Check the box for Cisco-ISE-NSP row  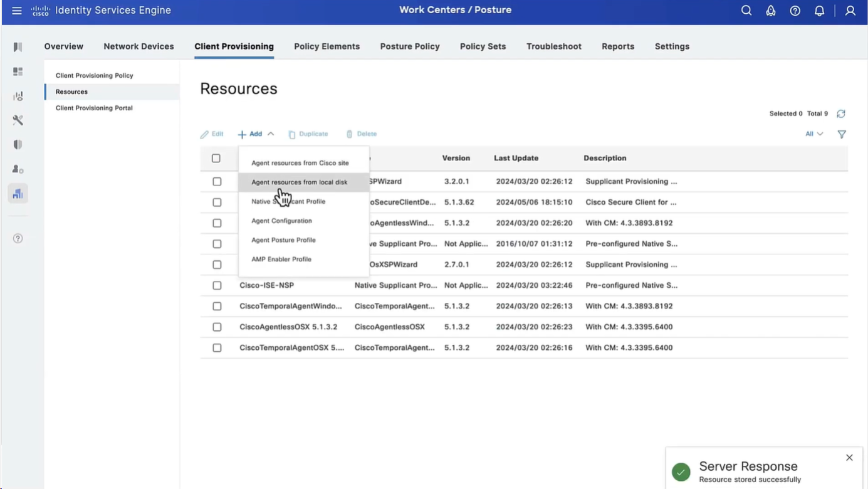(217, 285)
